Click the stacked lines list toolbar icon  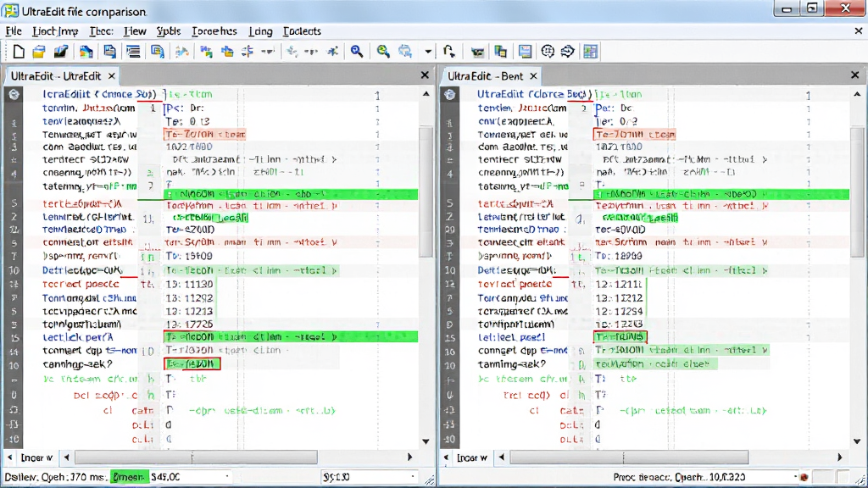pyautogui.click(x=133, y=52)
